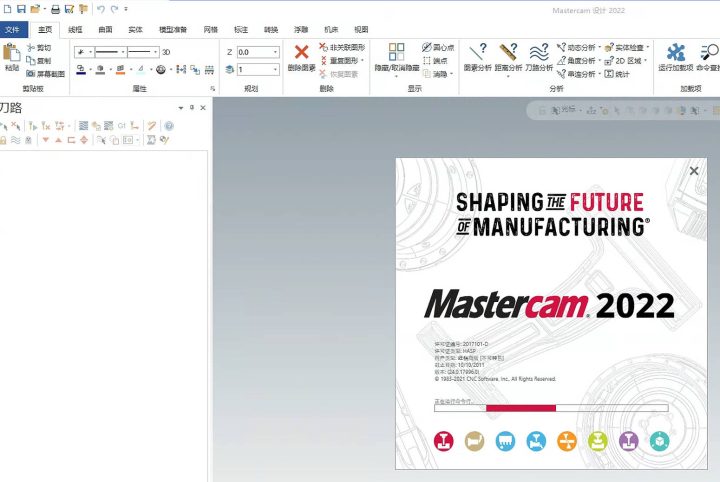This screenshot has width=720, height=482.
Task: Switch to the 曲面 ribbon tab
Action: [105, 29]
